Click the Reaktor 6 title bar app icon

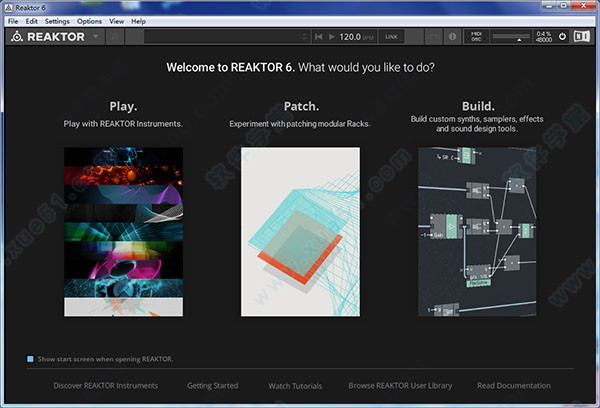(8, 8)
